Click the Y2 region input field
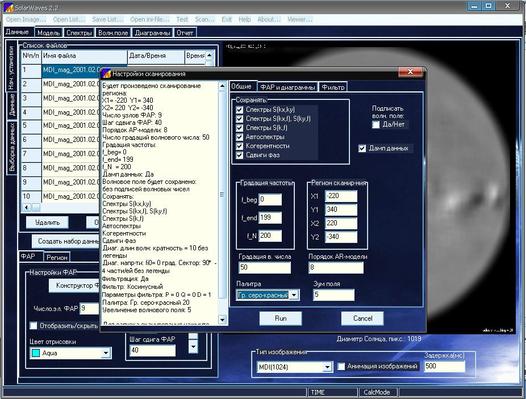Viewport: 526px width, 399px height. coord(341,237)
